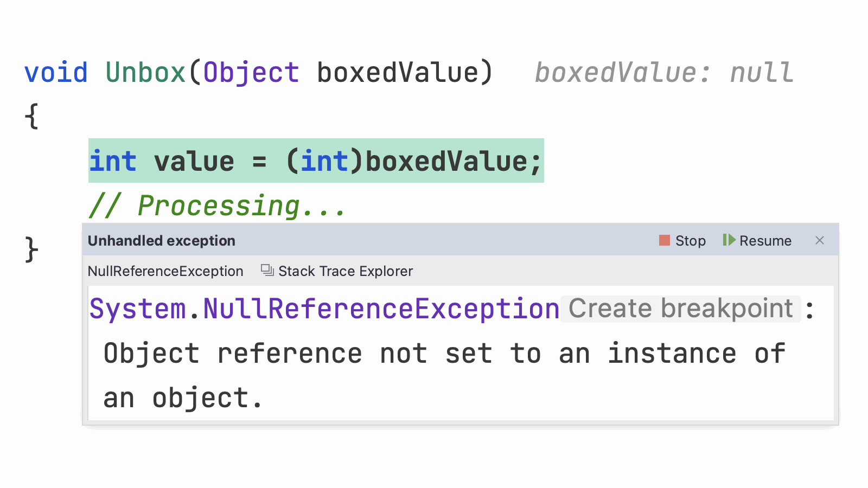Click the value variable in highlighted line

click(194, 162)
